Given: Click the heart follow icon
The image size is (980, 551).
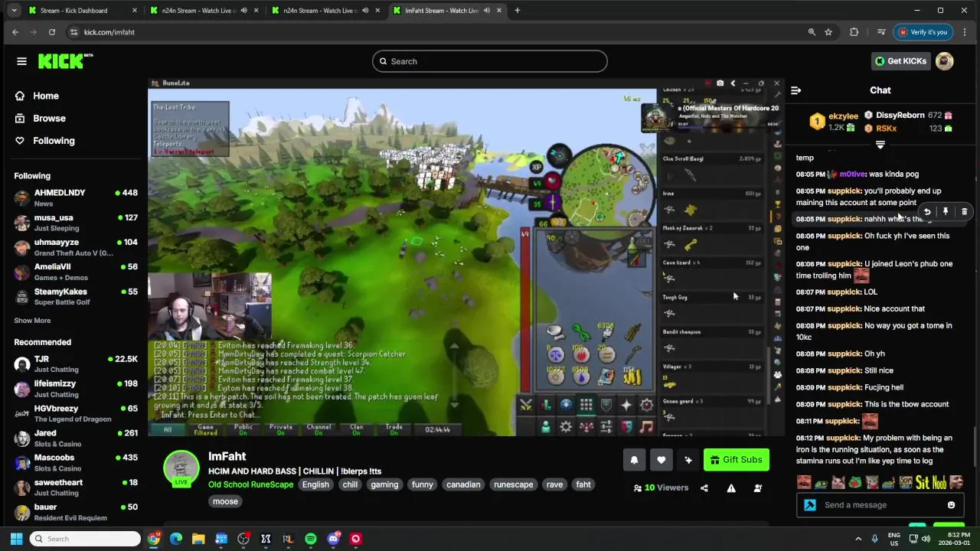Looking at the screenshot, I should click(x=661, y=460).
